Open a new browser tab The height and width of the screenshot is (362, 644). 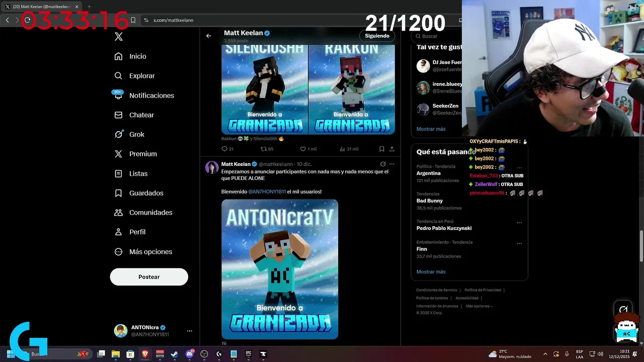point(89,7)
